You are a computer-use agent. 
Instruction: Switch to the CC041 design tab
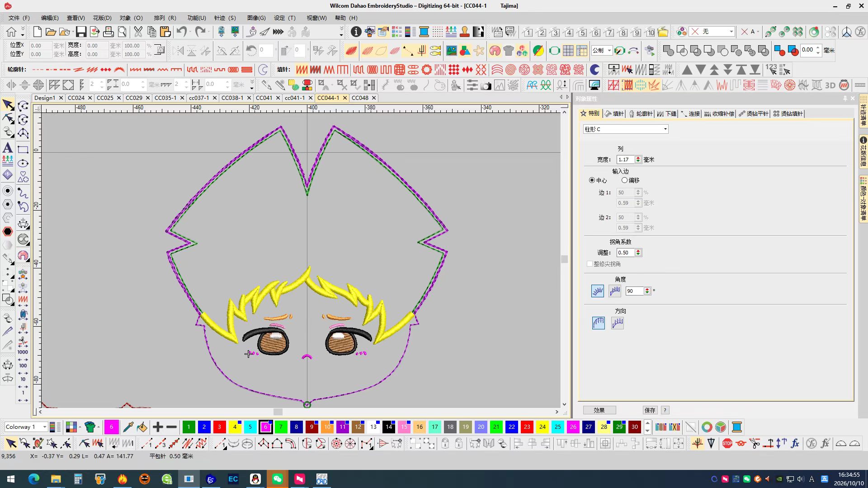pyautogui.click(x=264, y=98)
